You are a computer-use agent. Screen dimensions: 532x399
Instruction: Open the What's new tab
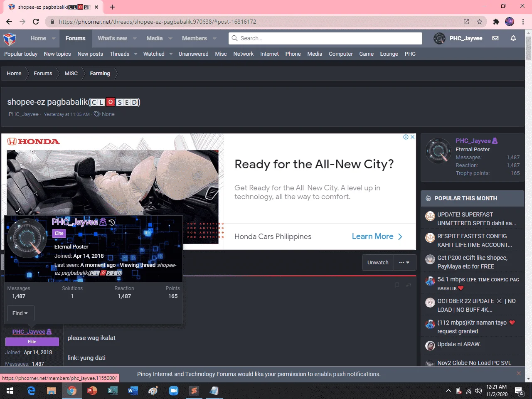coord(112,38)
